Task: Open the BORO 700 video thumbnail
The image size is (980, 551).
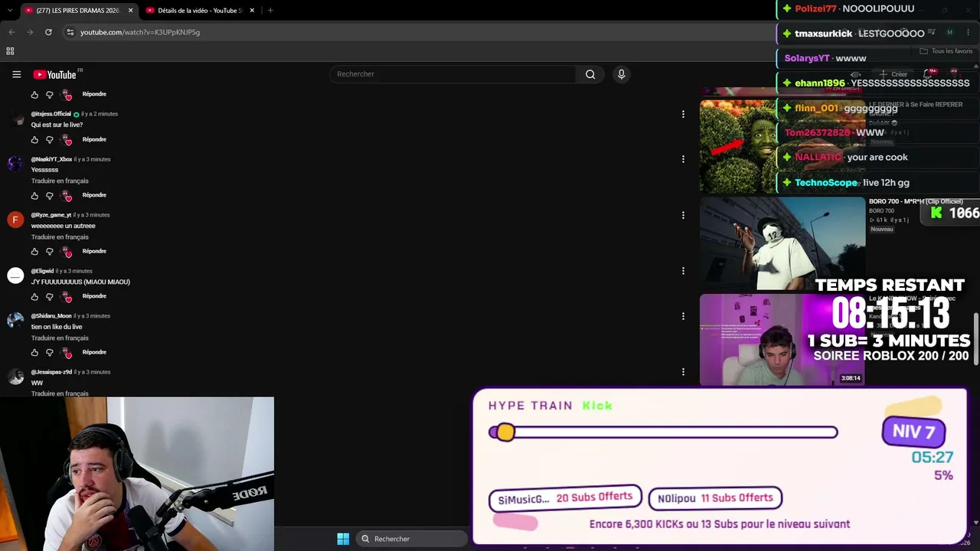Action: point(782,243)
